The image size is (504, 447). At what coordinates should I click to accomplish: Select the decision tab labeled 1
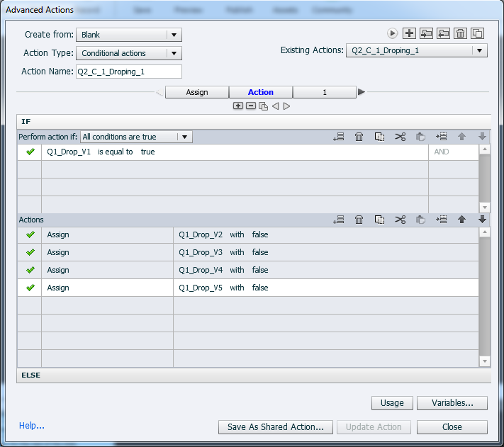pyautogui.click(x=325, y=92)
